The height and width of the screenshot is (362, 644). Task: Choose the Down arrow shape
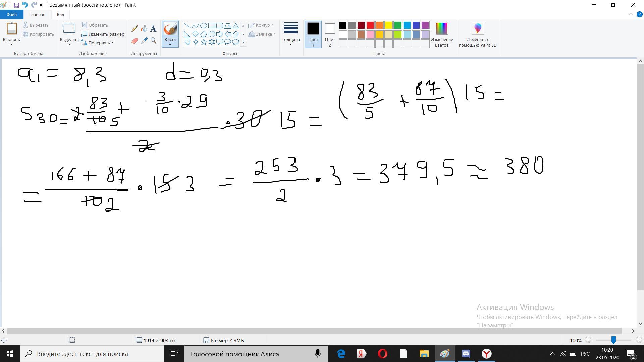(x=187, y=42)
